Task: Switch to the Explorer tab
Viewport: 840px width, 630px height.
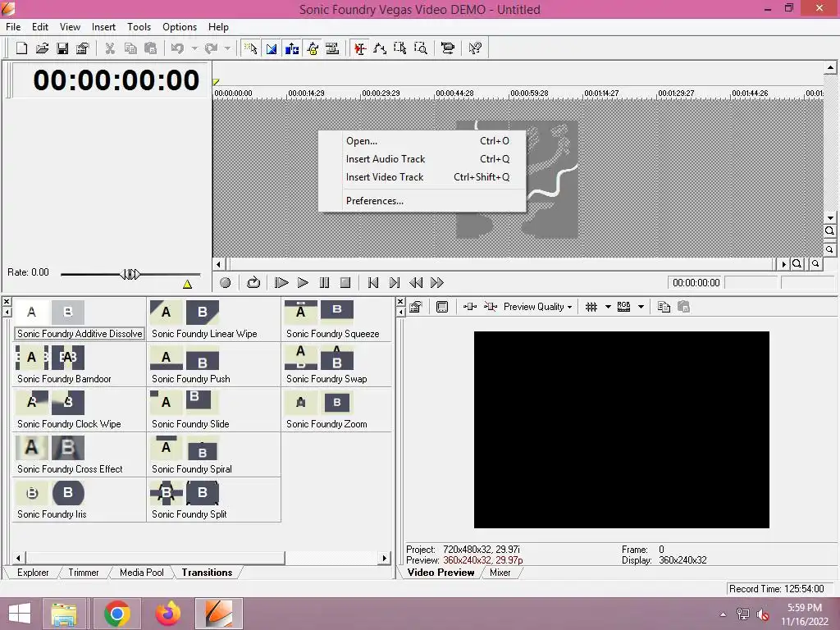Action: (33, 572)
